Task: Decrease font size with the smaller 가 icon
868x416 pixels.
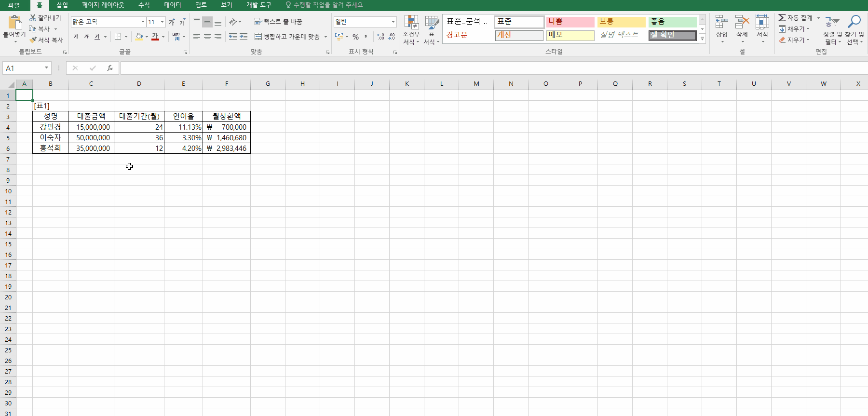Action: 182,22
